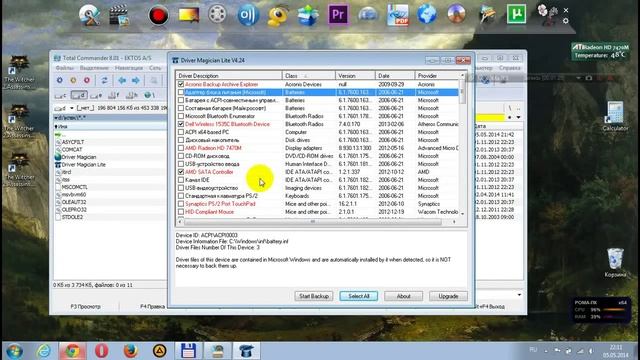Uncheck the AMD SATA Controller driver
The width and height of the screenshot is (640, 360).
[x=181, y=172]
